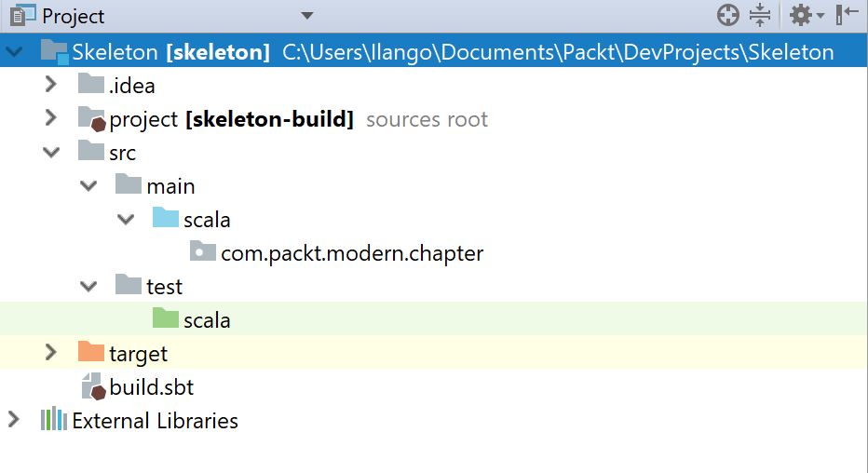This screenshot has width=868, height=473.
Task: Click the orange target folder icon
Action: tap(90, 351)
